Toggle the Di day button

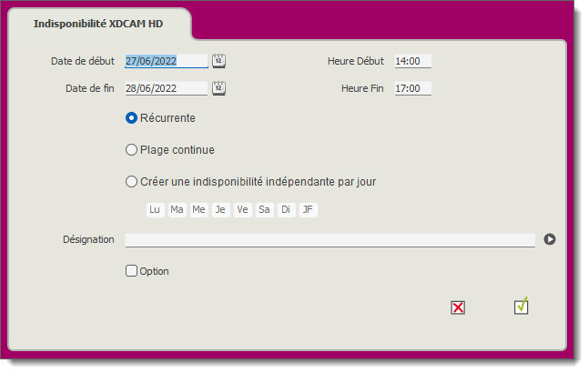(x=286, y=209)
